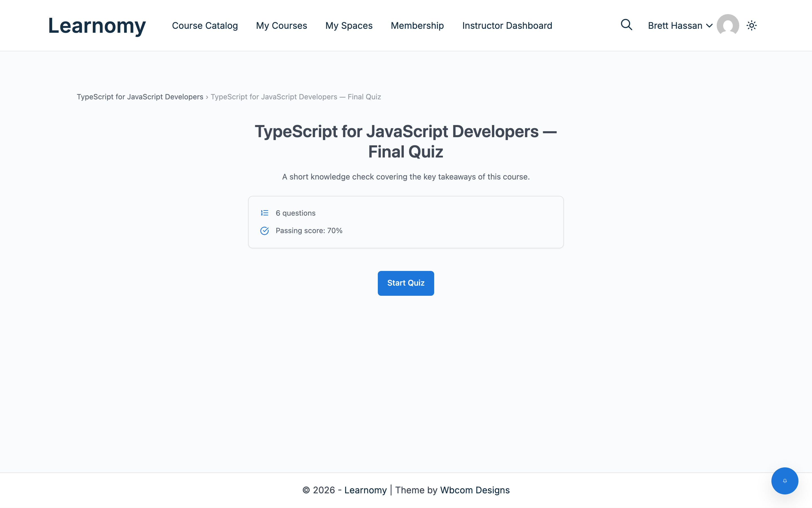Navigate to Membership page
This screenshot has height=508, width=812.
(417, 25)
